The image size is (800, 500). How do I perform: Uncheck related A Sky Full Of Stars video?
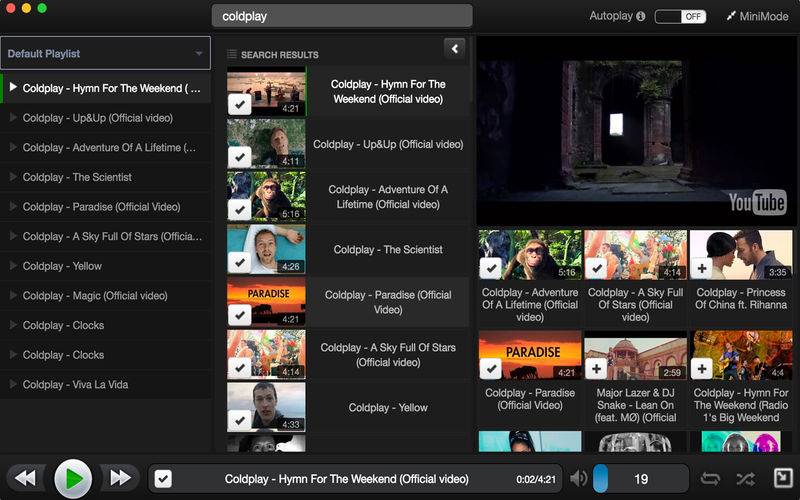pyautogui.click(x=596, y=268)
